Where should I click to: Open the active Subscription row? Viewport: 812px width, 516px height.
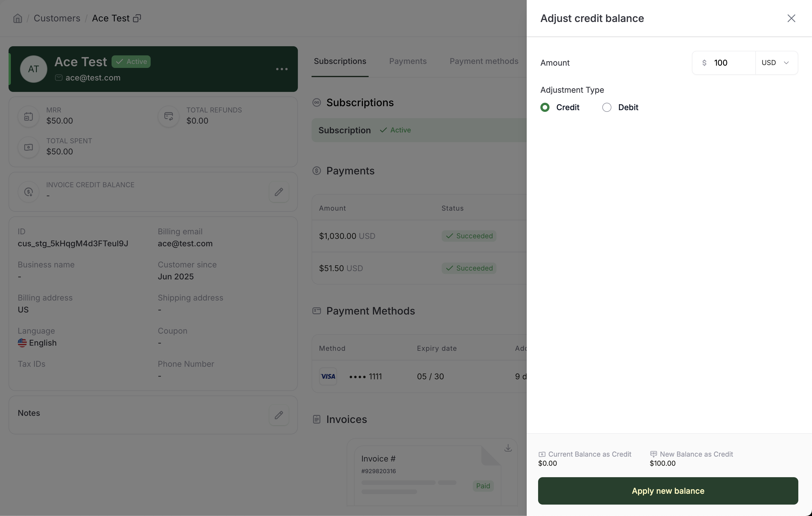pyautogui.click(x=419, y=130)
